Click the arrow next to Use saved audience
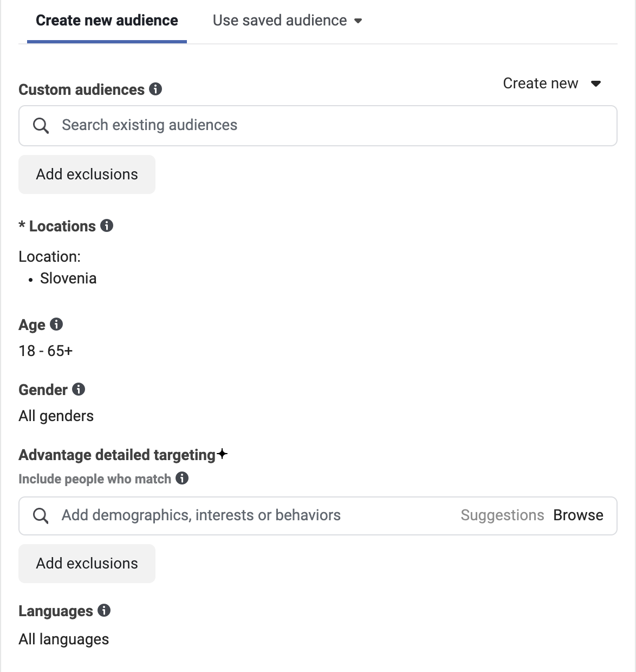 pyautogui.click(x=358, y=21)
